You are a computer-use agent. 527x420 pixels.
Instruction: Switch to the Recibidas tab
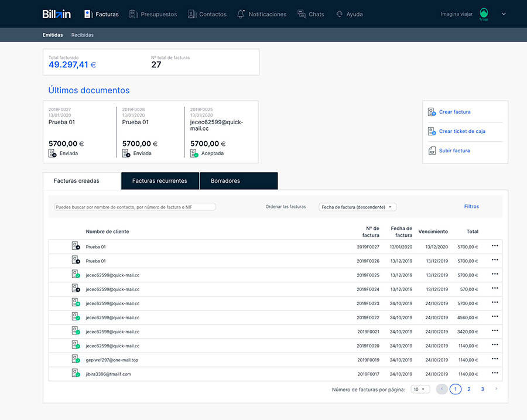[82, 35]
